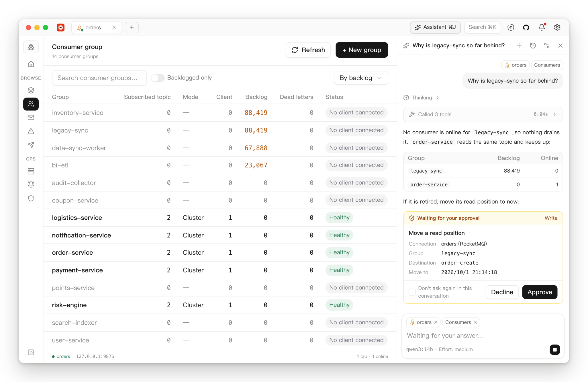The image size is (588, 382).
Task: Sort by the Group column header
Action: tap(60, 97)
